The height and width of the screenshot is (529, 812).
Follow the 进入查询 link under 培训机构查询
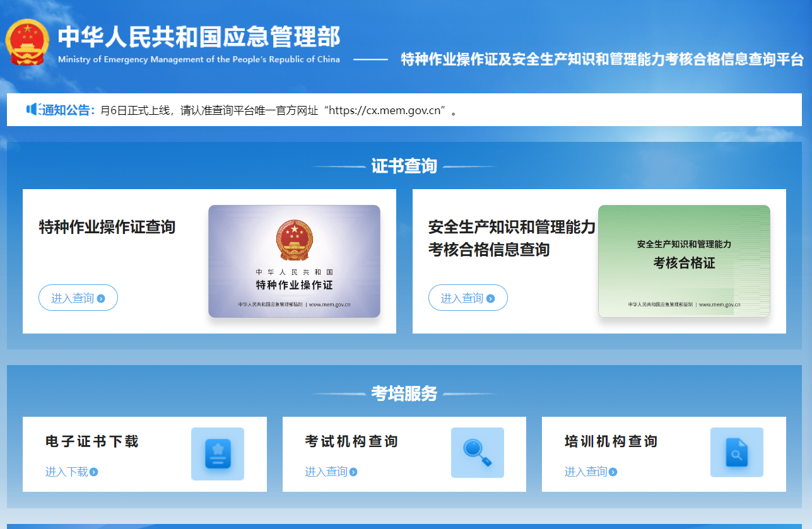pos(591,472)
